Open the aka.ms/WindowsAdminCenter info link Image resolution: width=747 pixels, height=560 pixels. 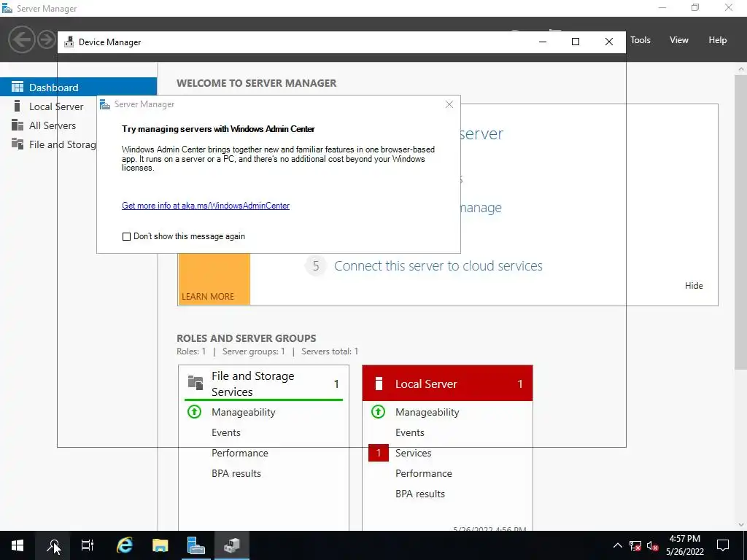206,206
